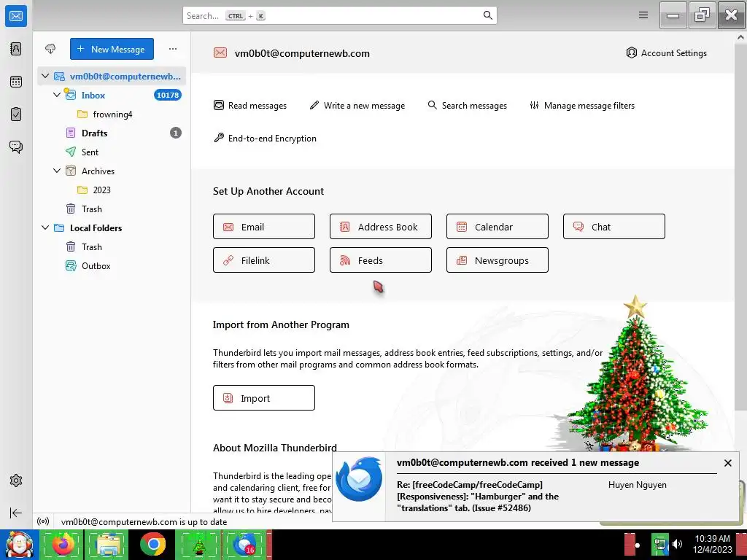Click the online status indicator icon
The width and height of the screenshot is (747, 560).
(x=43, y=521)
